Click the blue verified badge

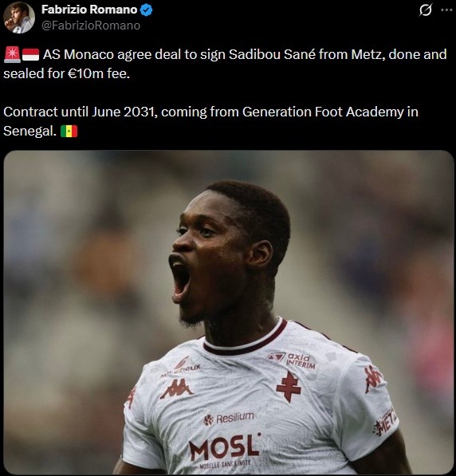pyautogui.click(x=146, y=10)
